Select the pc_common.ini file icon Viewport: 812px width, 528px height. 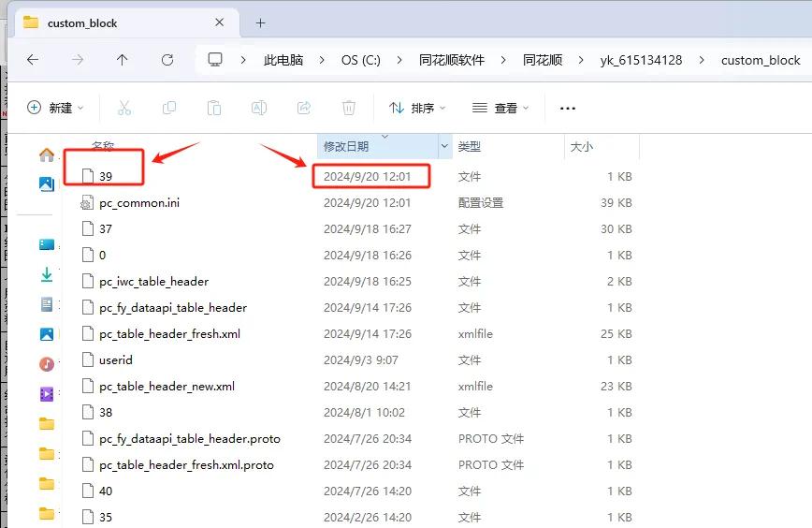click(87, 202)
